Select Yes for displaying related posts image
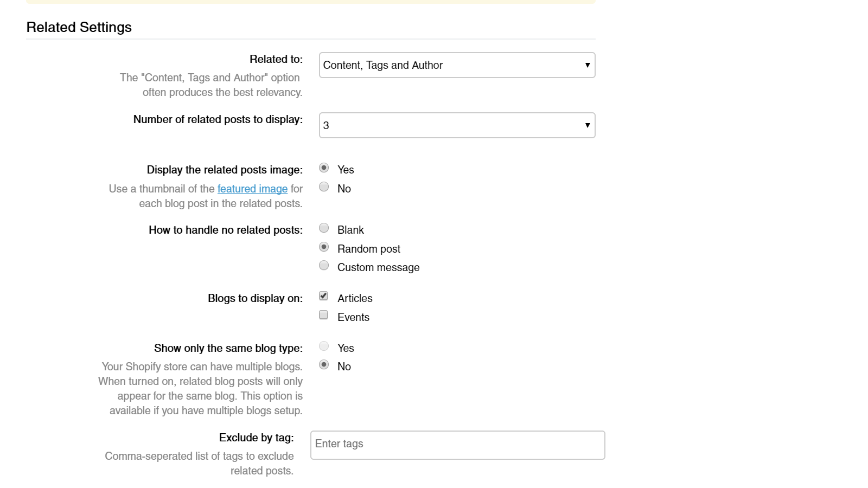This screenshot has height=488, width=868. [x=324, y=168]
